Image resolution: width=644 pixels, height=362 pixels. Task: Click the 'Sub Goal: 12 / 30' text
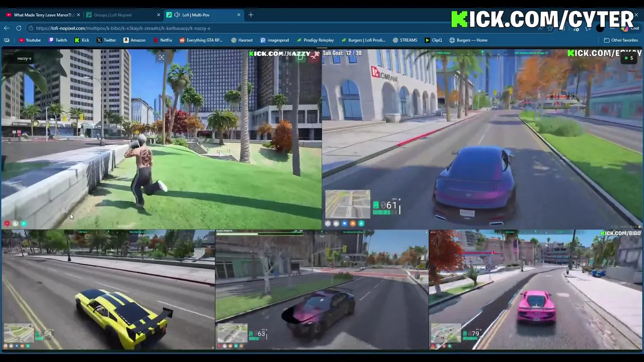(342, 53)
